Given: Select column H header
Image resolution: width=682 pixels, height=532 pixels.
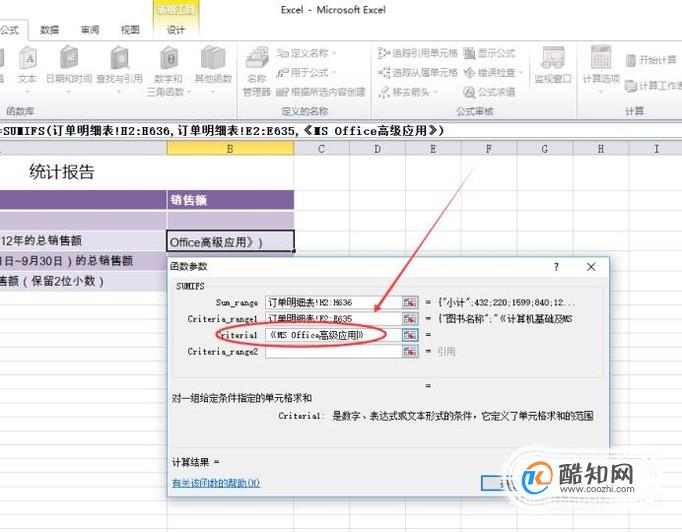Looking at the screenshot, I should click(601, 149).
